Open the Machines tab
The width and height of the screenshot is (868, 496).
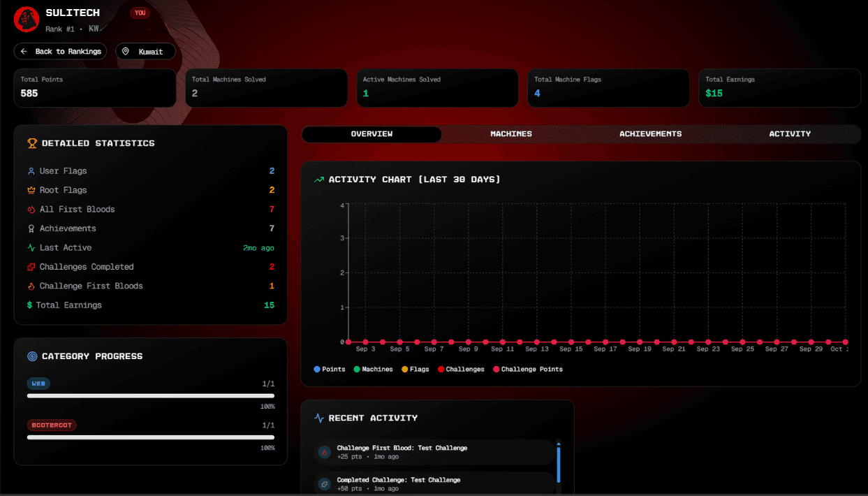511,134
